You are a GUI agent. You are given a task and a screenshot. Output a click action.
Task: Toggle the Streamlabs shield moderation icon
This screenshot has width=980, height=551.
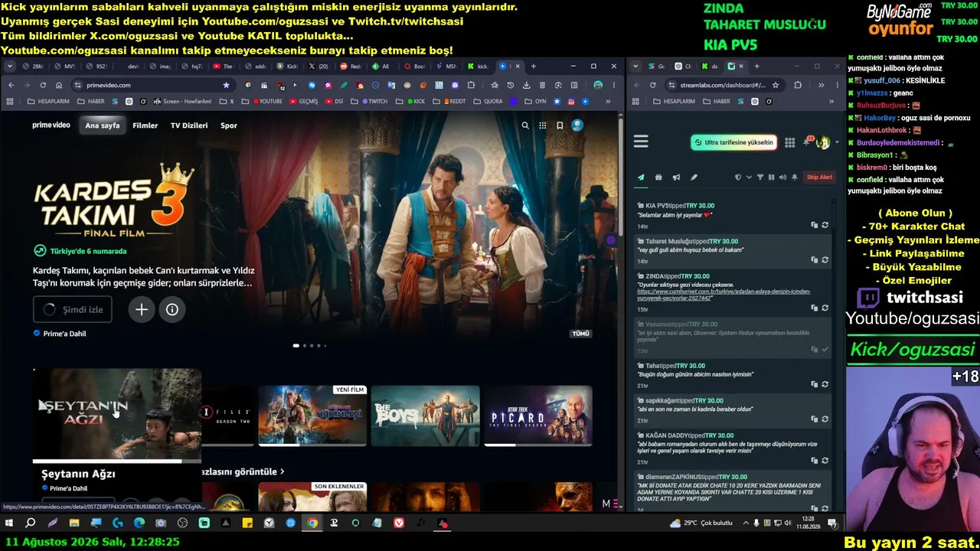click(x=738, y=178)
